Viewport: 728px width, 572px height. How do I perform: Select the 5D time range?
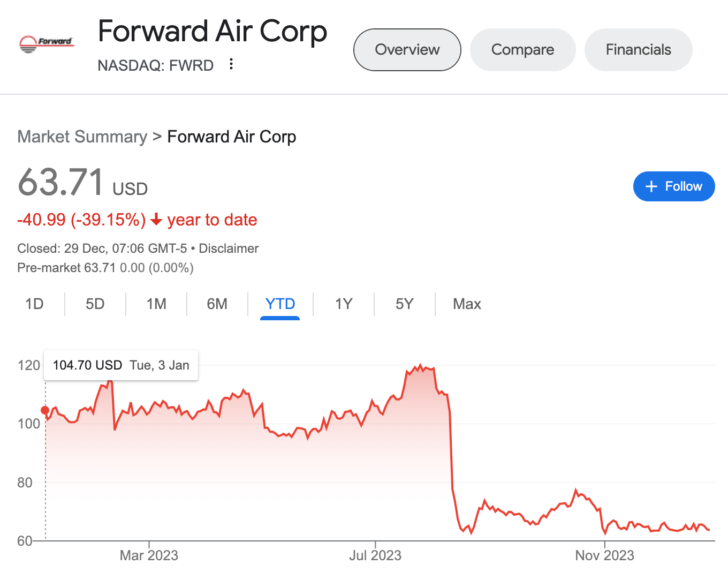95,304
